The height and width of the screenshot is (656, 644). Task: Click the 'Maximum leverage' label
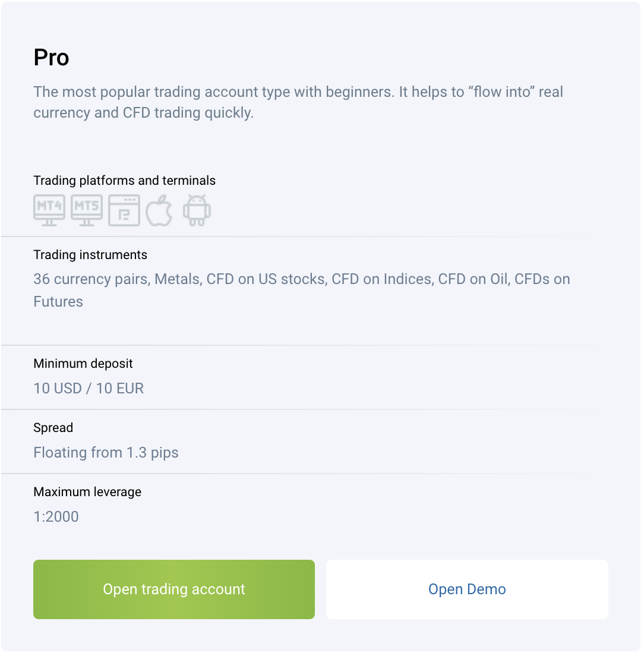(x=87, y=492)
